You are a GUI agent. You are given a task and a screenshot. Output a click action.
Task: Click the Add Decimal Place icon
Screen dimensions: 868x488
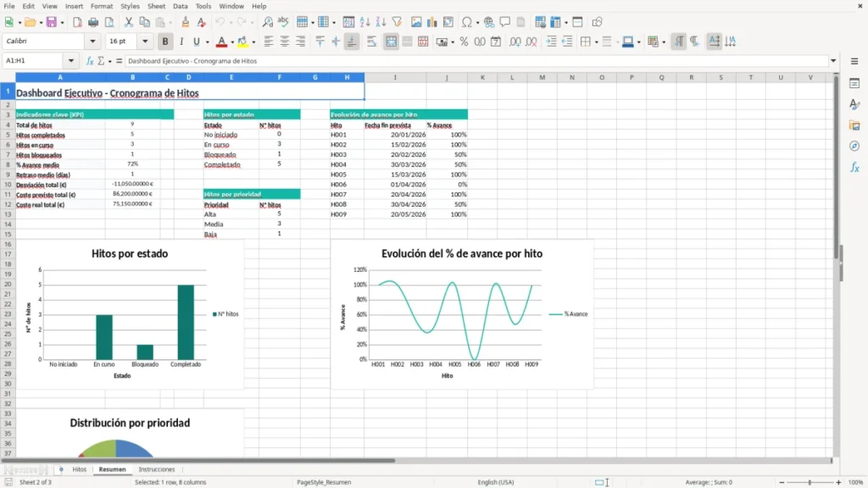click(515, 42)
